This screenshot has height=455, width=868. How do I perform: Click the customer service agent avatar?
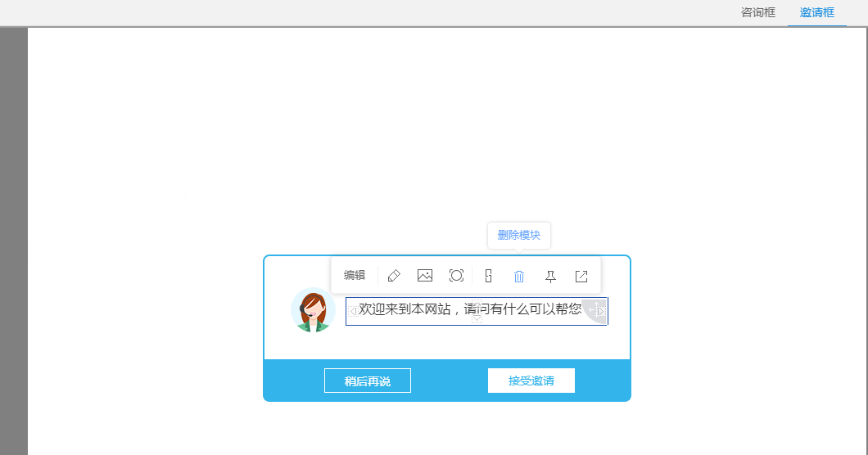click(313, 310)
